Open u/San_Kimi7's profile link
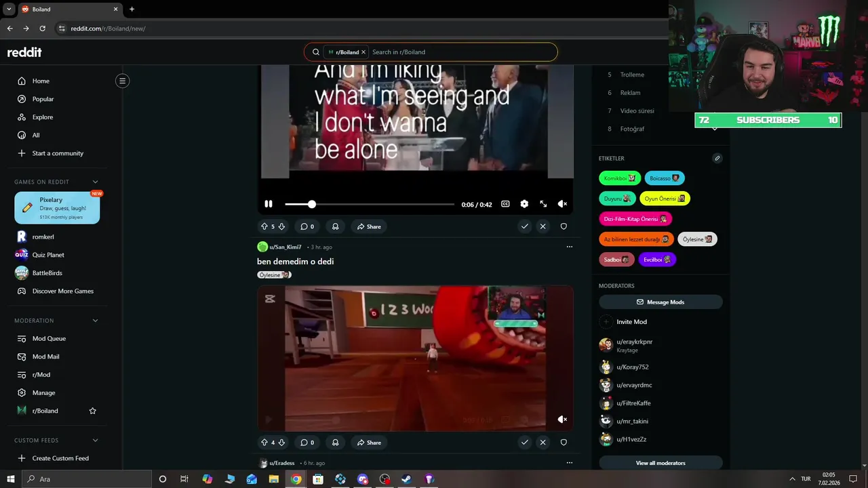Image resolution: width=868 pixels, height=488 pixels. click(x=285, y=247)
